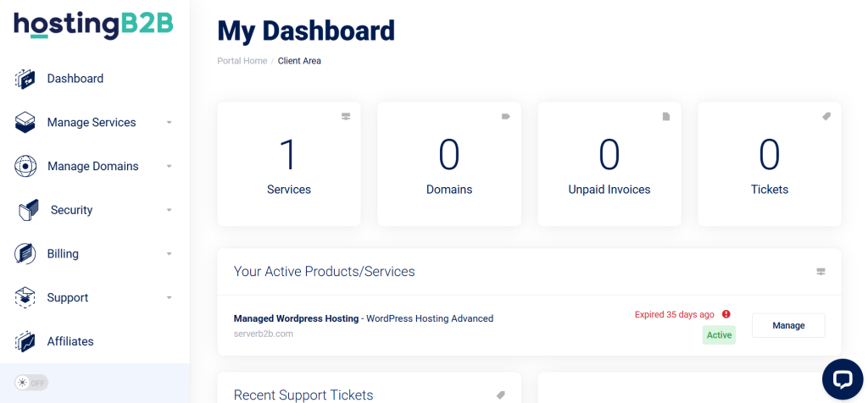Click serverb2b.com domain text

coord(264,334)
